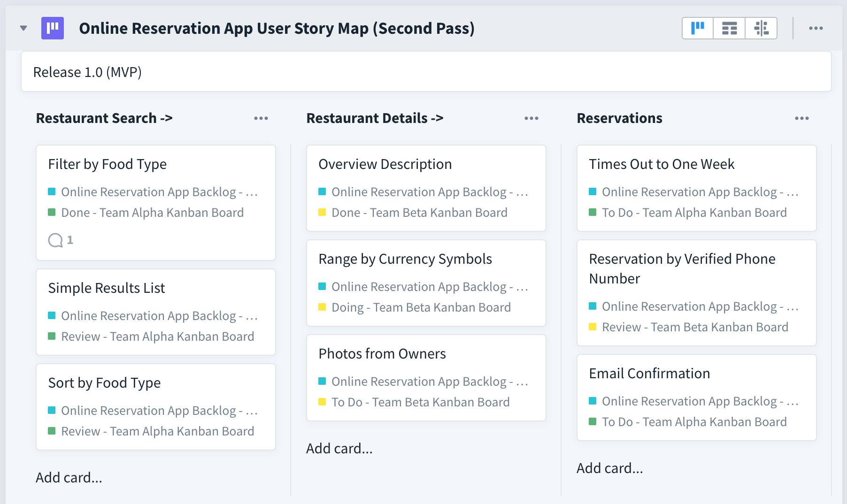Click the green Done tag on Filter by Food Type
The height and width of the screenshot is (504, 847).
click(x=152, y=212)
